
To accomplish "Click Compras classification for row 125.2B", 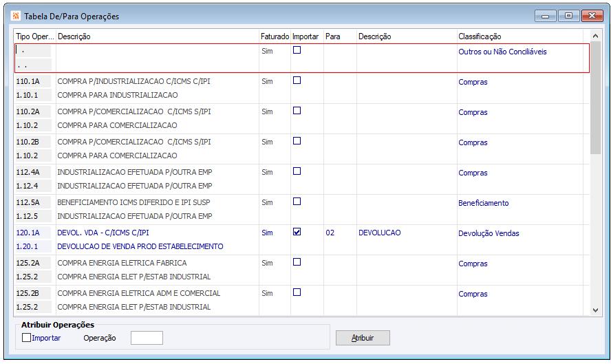I will pyautogui.click(x=473, y=294).
